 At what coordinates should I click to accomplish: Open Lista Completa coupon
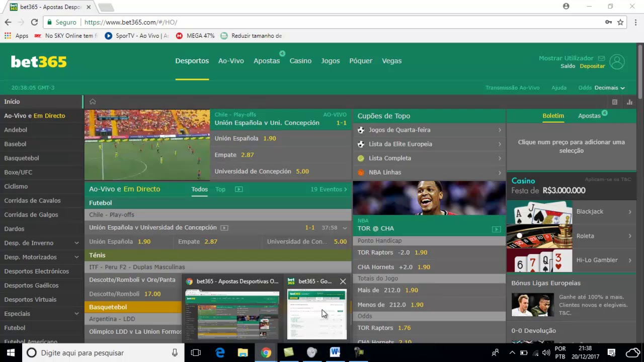coord(429,158)
